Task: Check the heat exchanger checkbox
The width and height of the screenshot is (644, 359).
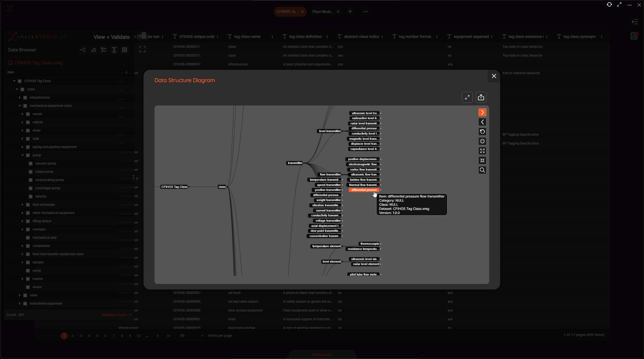Action: pyautogui.click(x=28, y=205)
